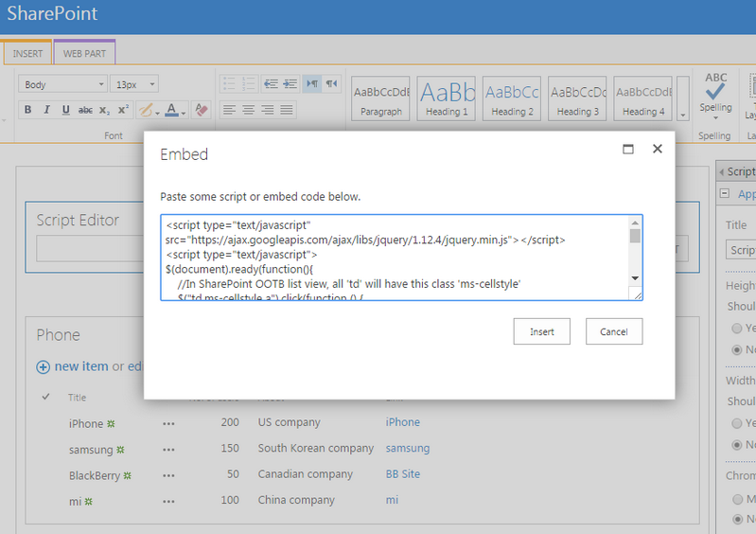Click Cancel in the Embed dialog

pyautogui.click(x=614, y=331)
